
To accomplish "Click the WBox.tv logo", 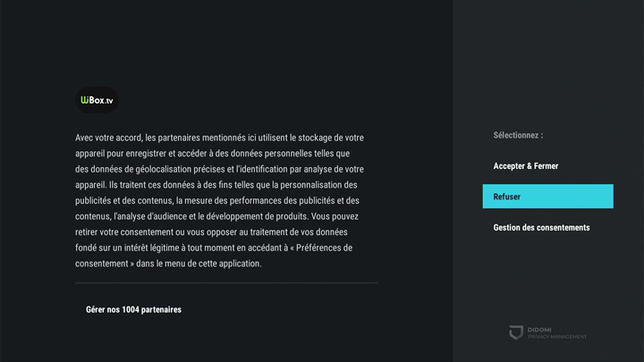I will point(97,100).
